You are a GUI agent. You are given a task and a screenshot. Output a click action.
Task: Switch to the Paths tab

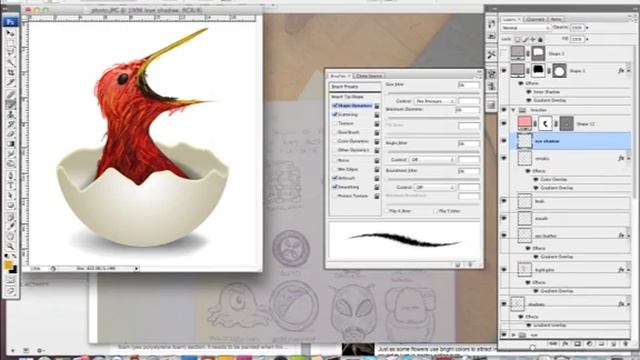[x=556, y=19]
